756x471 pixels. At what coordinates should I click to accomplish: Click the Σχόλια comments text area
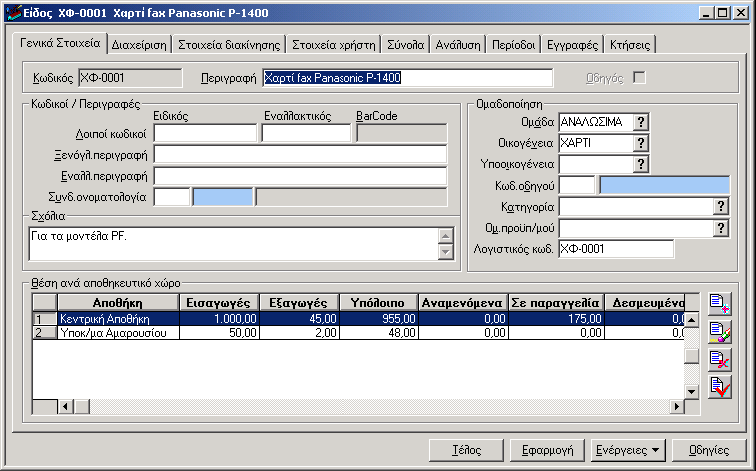[x=234, y=244]
